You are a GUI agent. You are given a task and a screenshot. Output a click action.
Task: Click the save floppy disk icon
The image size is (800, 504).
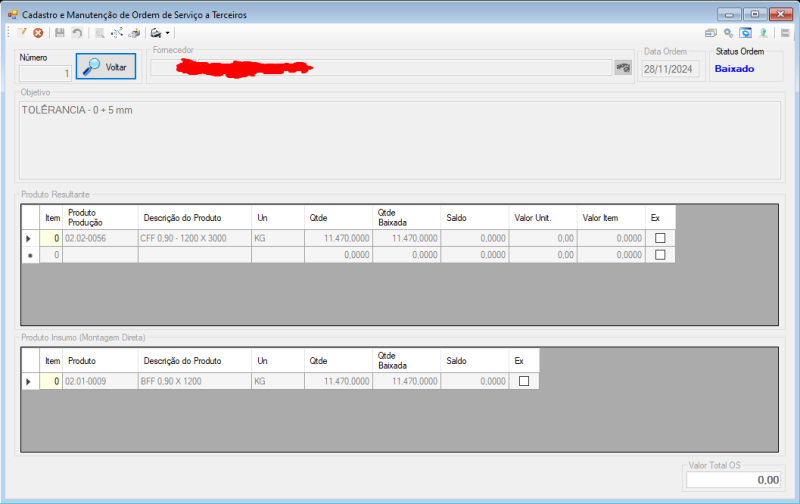(x=60, y=33)
